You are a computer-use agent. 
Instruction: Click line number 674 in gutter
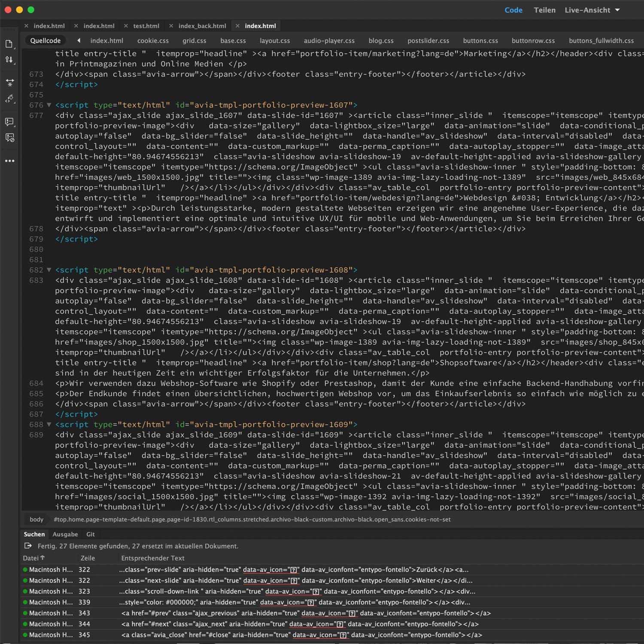click(36, 85)
